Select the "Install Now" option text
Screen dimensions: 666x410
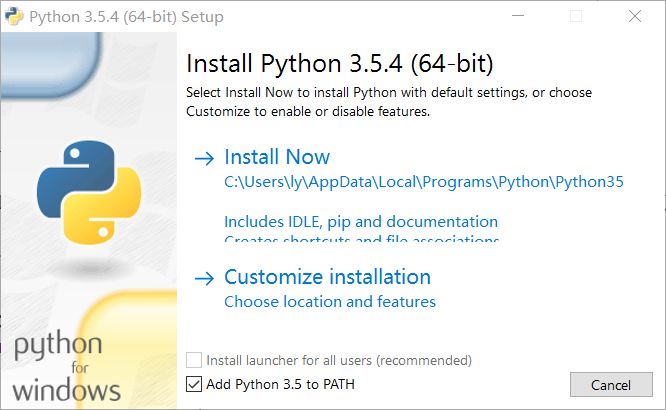pyautogui.click(x=277, y=157)
